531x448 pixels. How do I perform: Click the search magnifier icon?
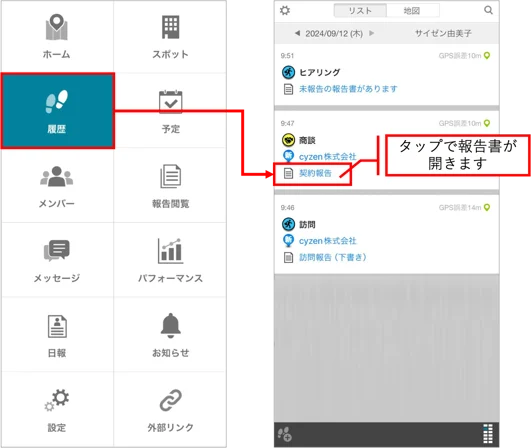(488, 10)
